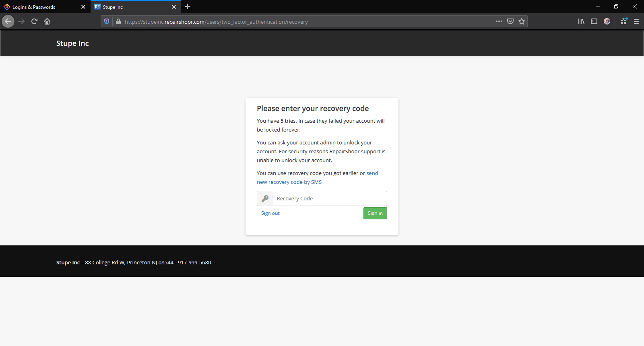This screenshot has height=346, width=644.
Task: Open the browser home page
Action: pos(47,21)
